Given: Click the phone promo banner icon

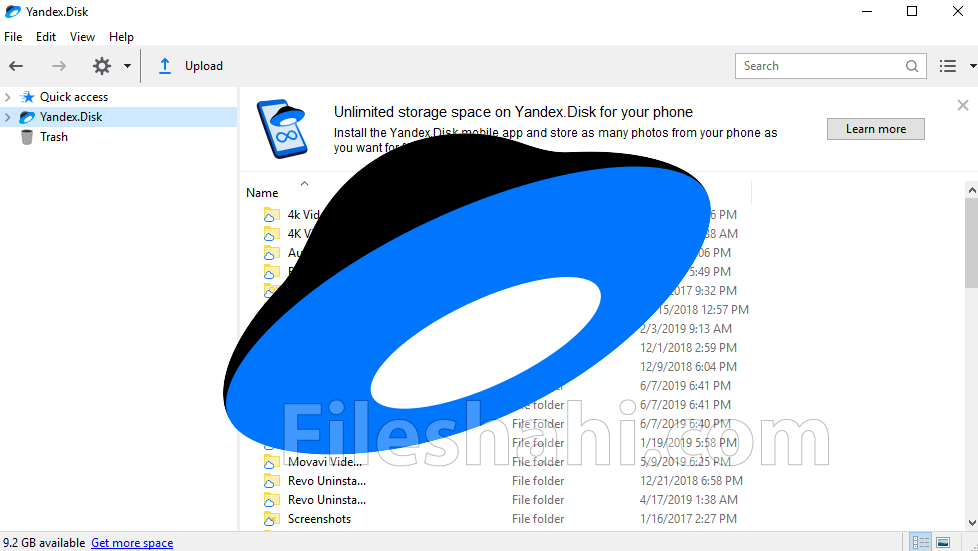Looking at the screenshot, I should click(283, 129).
